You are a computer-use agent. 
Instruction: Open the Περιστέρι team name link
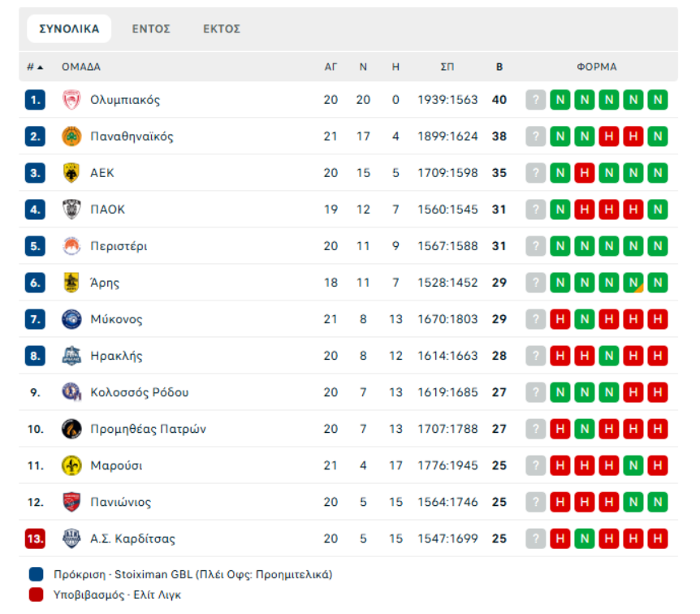coord(119,246)
